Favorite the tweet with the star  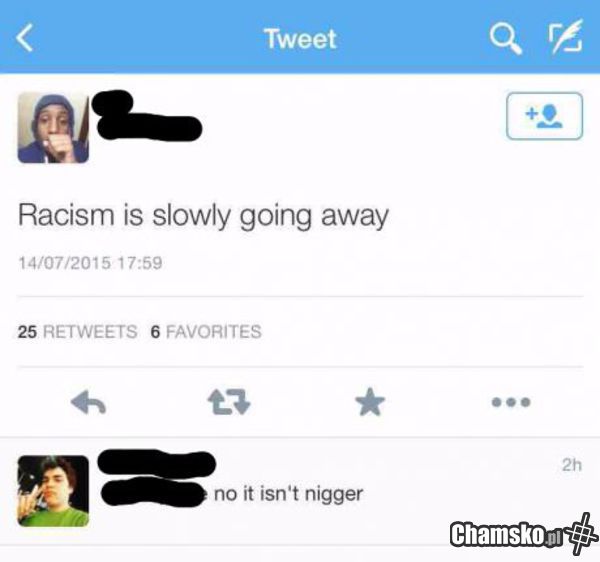(370, 402)
